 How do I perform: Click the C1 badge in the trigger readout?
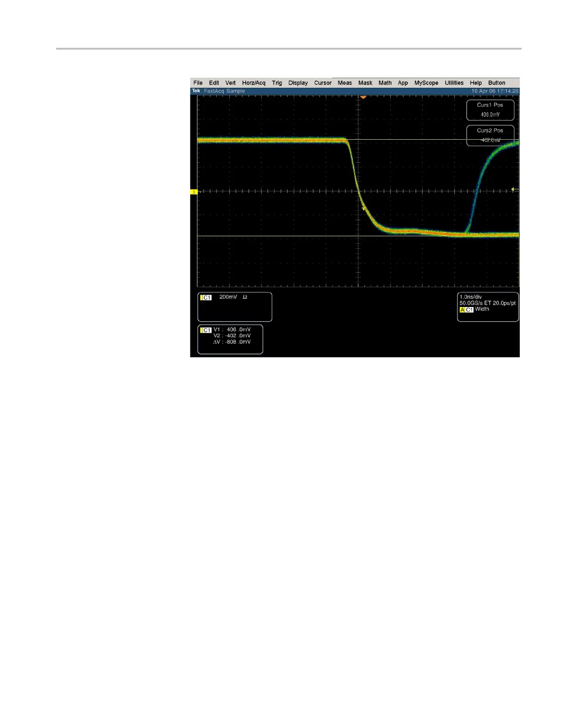[x=469, y=310]
